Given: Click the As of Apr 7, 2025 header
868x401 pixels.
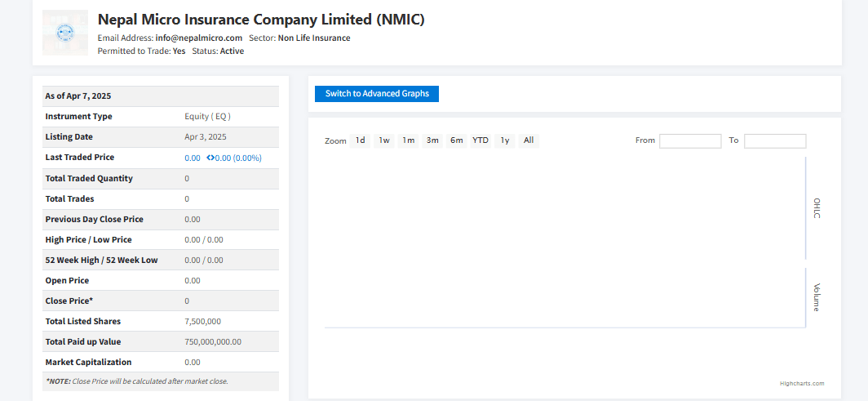Looking at the screenshot, I should coord(78,96).
